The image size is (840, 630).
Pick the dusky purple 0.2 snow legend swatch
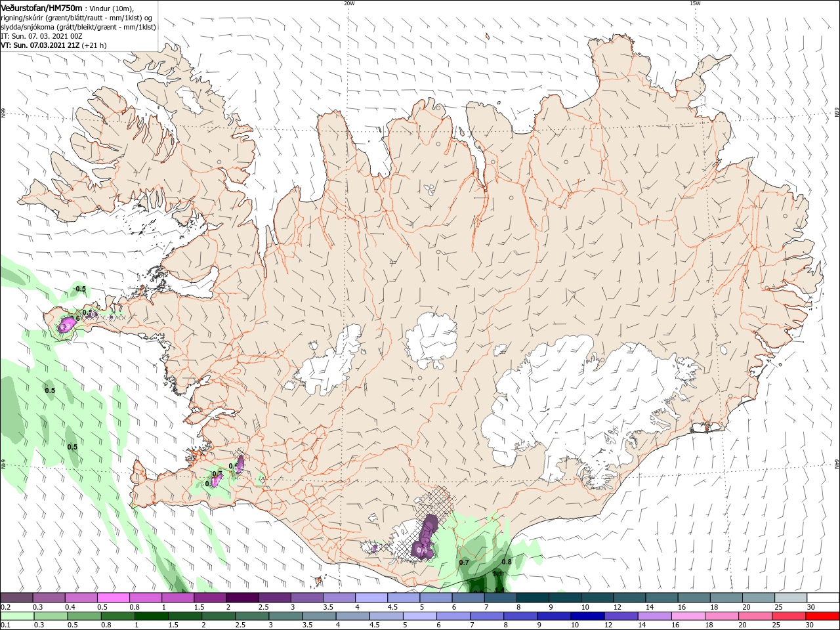(16, 598)
